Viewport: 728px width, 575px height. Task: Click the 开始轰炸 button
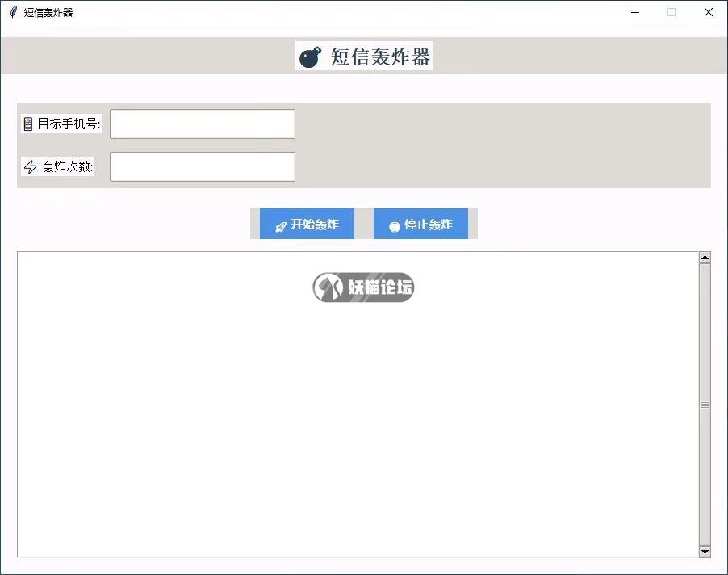click(x=307, y=224)
